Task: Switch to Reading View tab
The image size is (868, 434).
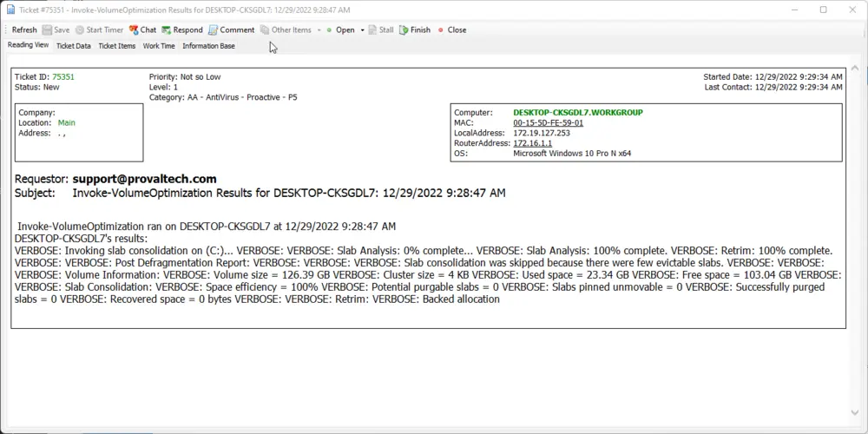Action: pyautogui.click(x=29, y=45)
